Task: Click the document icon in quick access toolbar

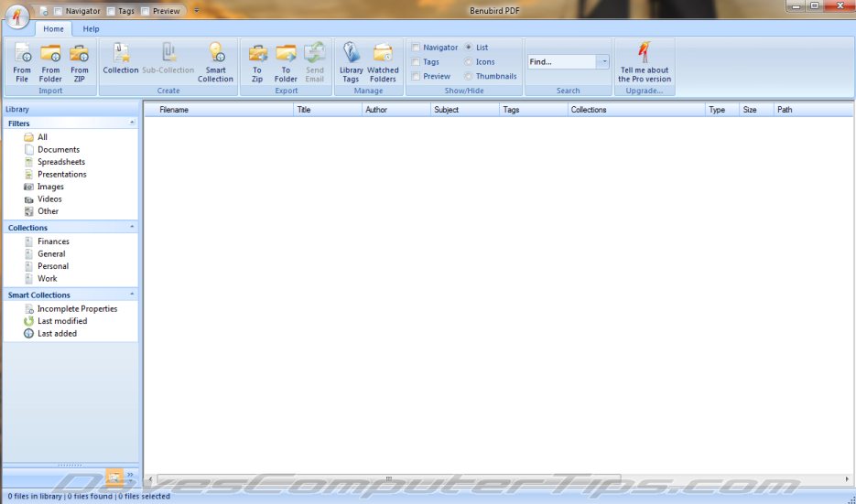Action: coord(44,11)
